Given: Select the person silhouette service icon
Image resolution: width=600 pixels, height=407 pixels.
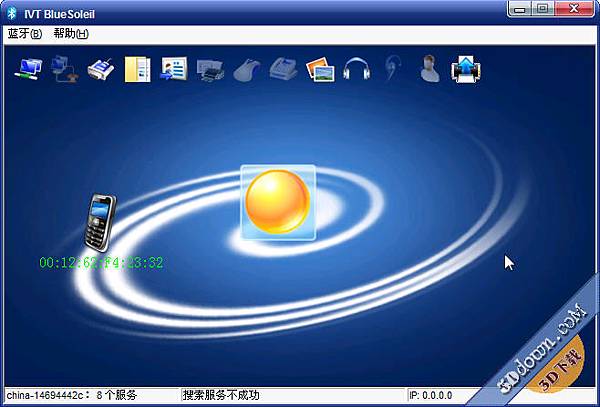Looking at the screenshot, I should (429, 68).
